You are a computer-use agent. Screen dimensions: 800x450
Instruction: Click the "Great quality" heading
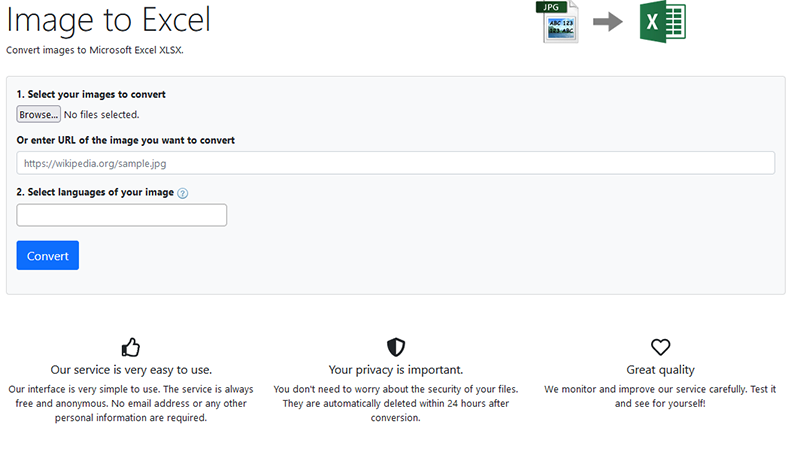[x=660, y=369]
